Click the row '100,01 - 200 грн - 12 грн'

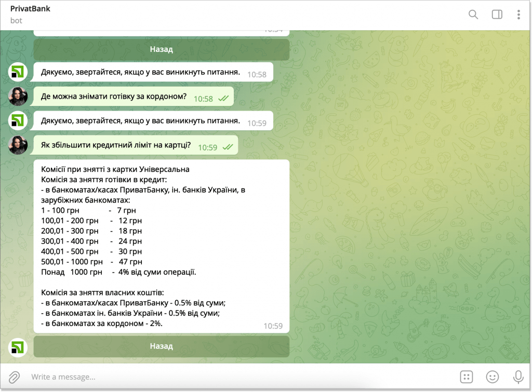click(91, 221)
